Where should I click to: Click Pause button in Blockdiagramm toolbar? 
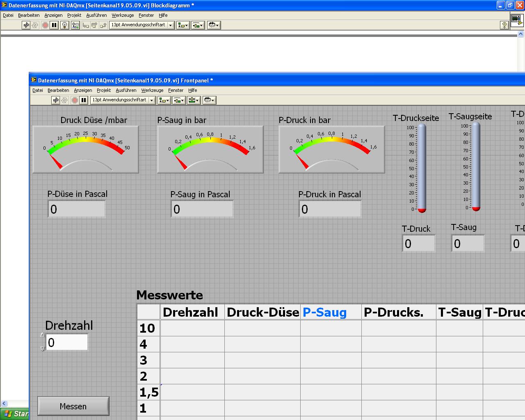click(54, 25)
